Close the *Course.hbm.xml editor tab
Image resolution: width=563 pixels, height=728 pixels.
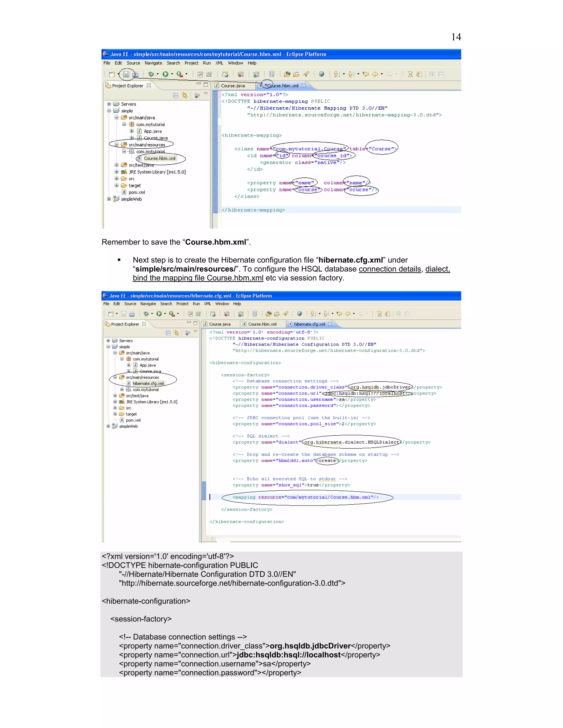304,86
